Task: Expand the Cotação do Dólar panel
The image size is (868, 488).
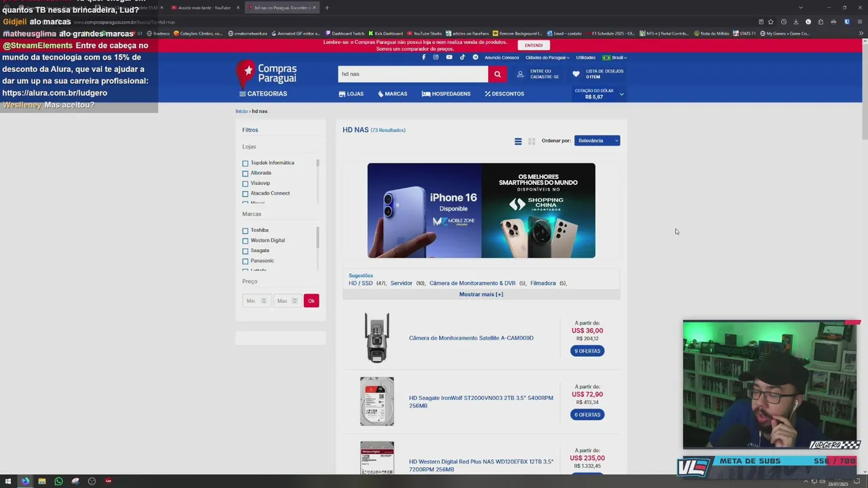Action: point(599,94)
